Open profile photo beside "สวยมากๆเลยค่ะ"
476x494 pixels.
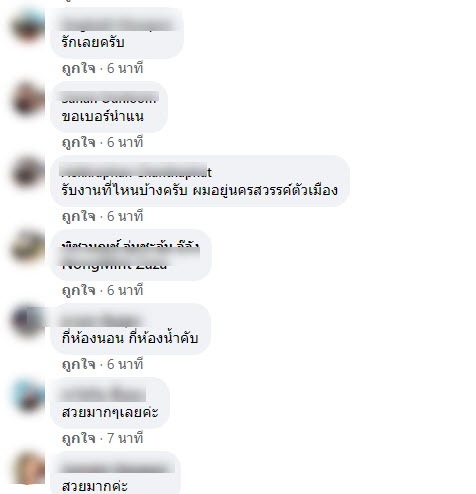[28, 395]
